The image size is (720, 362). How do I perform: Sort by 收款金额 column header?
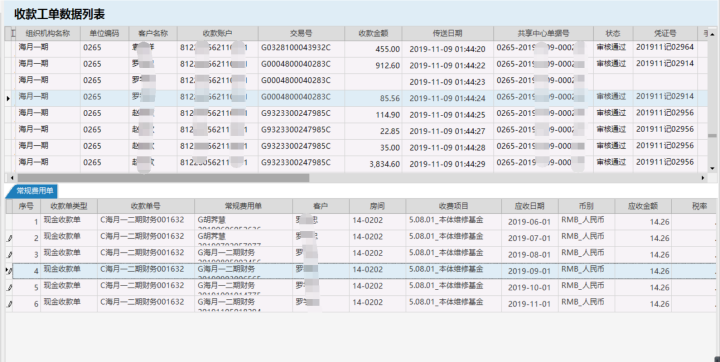pos(373,33)
